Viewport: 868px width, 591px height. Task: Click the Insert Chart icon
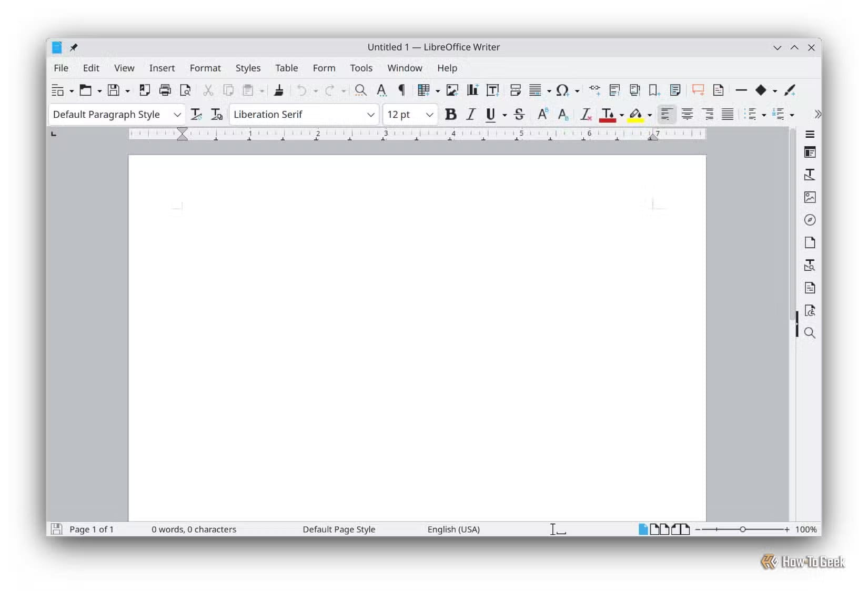pos(472,90)
